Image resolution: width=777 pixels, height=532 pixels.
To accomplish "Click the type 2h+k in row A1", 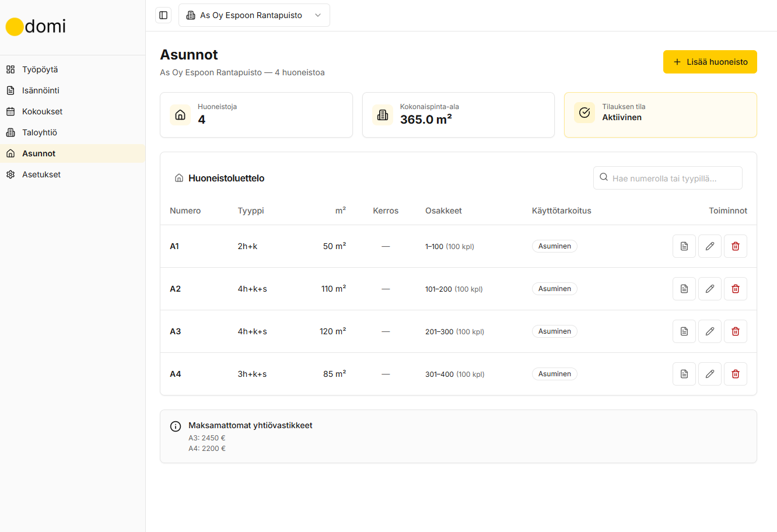I will click(247, 246).
